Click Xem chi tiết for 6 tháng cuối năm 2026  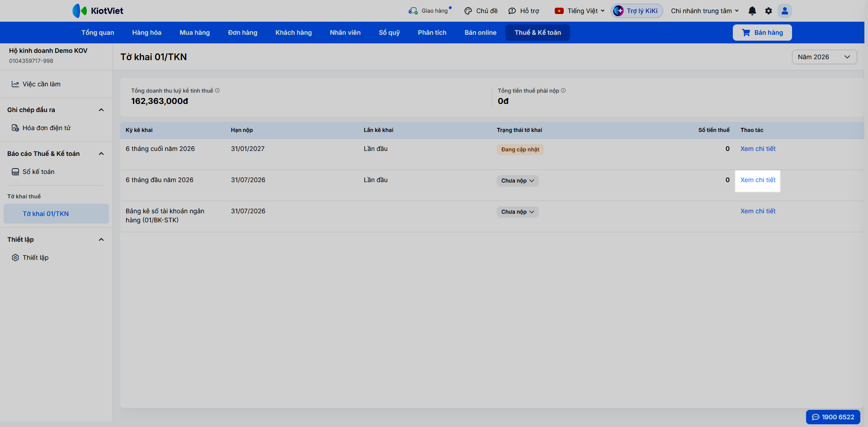click(x=758, y=149)
